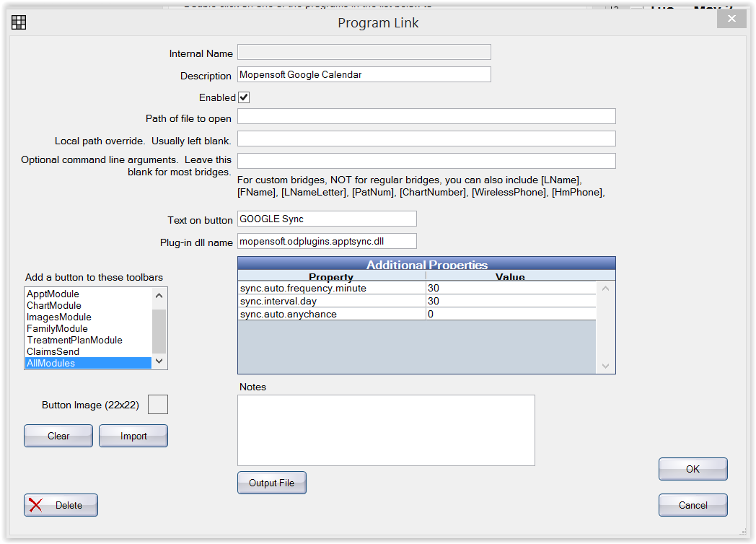Viewport: 756px width, 544px height.
Task: Confirm with the OK button
Action: point(693,469)
